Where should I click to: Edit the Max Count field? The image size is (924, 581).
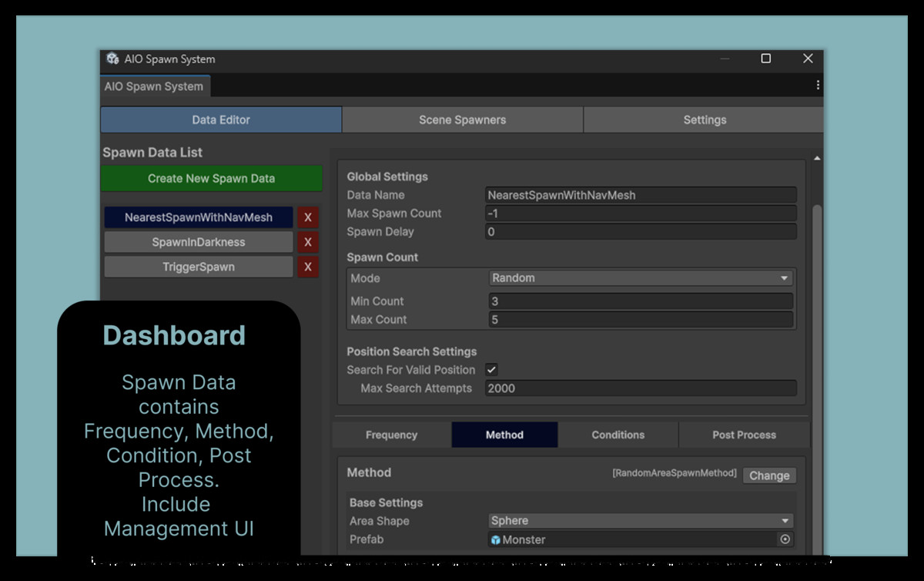[x=641, y=320]
